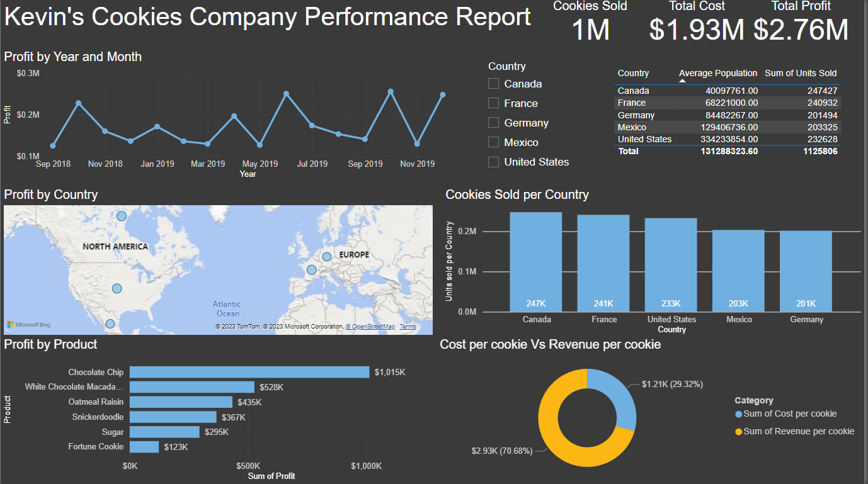Toggle the France slicer checkbox
868x484 pixels.
494,103
